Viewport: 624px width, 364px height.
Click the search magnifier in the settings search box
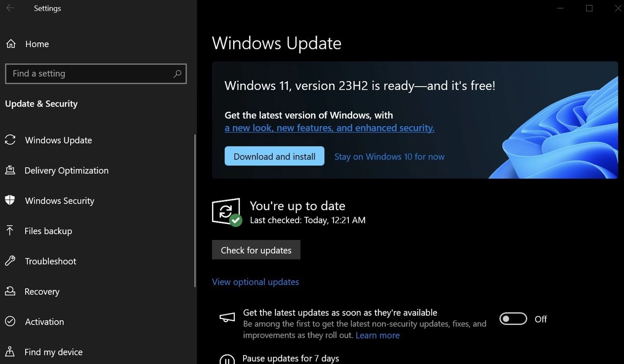tap(177, 74)
